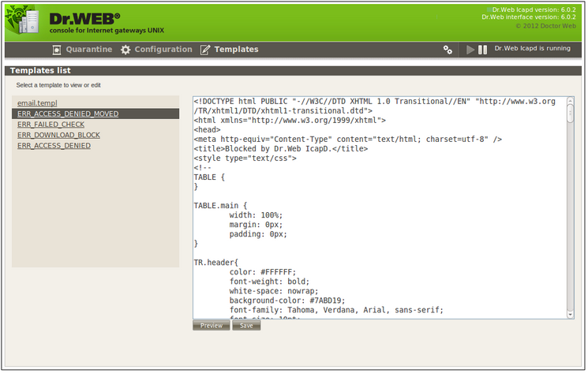Click the 'color: #FFFFFF;' line in the editor
The width and height of the screenshot is (588, 373).
263,272
